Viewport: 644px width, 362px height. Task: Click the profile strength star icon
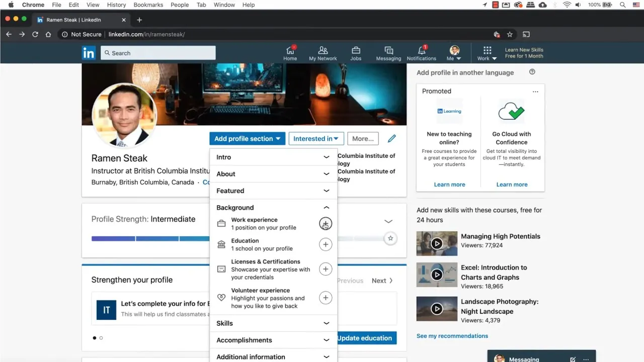[390, 238]
